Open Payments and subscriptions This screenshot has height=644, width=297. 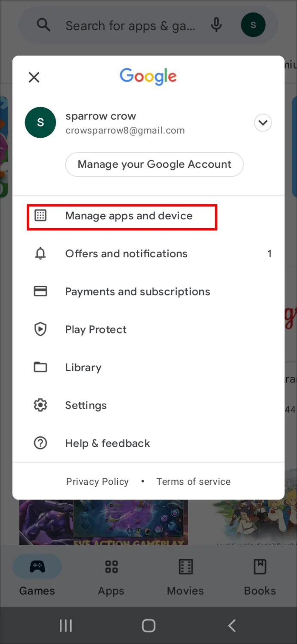[x=148, y=292]
